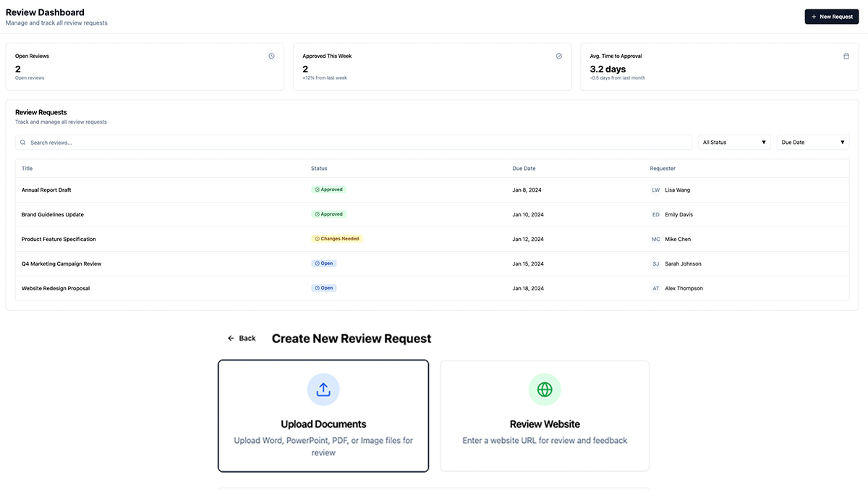Open the Website Redesign Proposal row
This screenshot has height=490, width=868.
point(432,289)
